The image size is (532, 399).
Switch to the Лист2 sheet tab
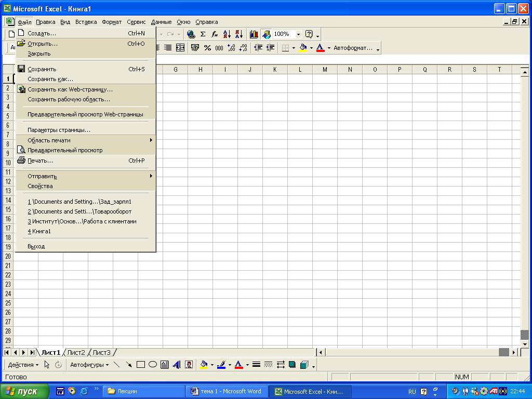(76, 353)
